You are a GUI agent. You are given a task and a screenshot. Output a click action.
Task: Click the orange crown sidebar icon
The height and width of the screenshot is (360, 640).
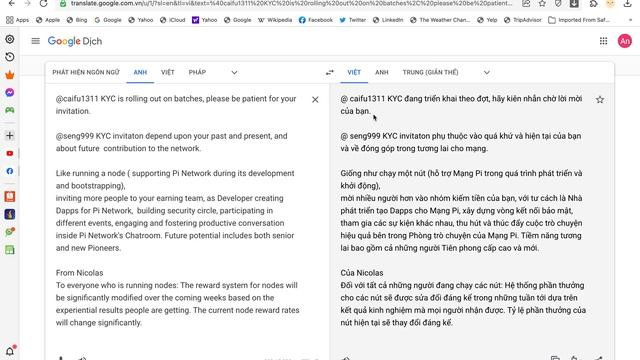click(x=10, y=75)
